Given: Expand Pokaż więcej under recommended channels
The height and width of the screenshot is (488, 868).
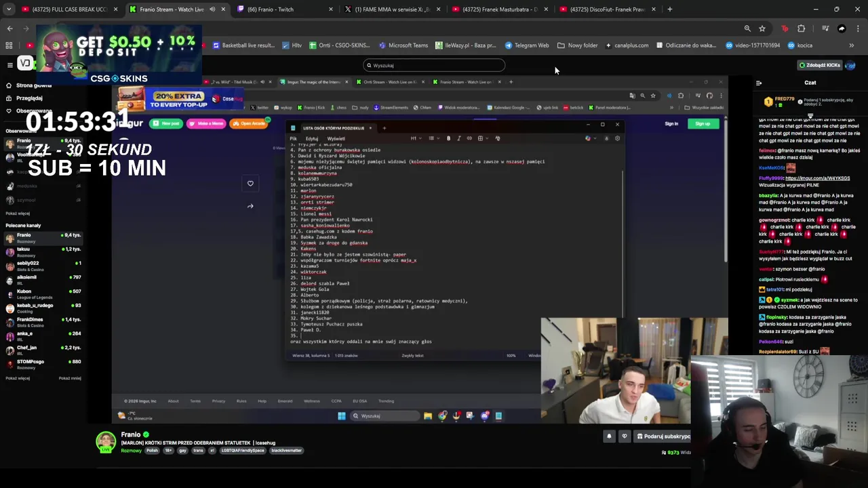Looking at the screenshot, I should click(18, 378).
